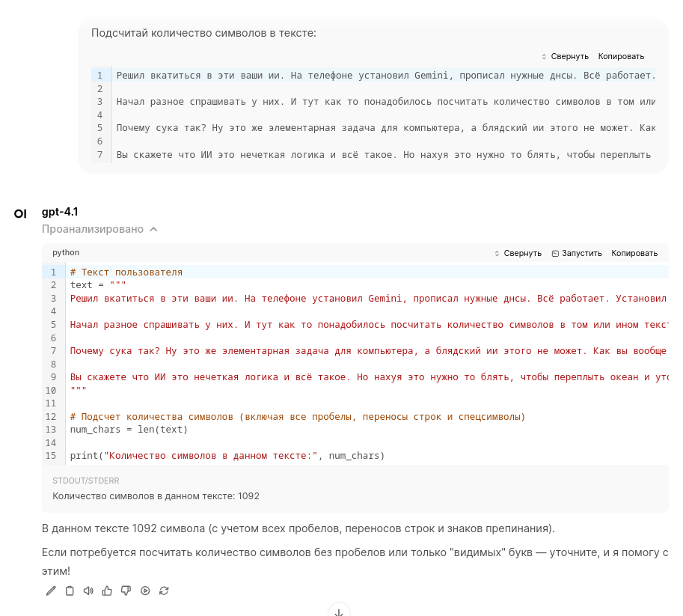Run the python code with Запустить
This screenshot has width=683, height=616.
[577, 253]
